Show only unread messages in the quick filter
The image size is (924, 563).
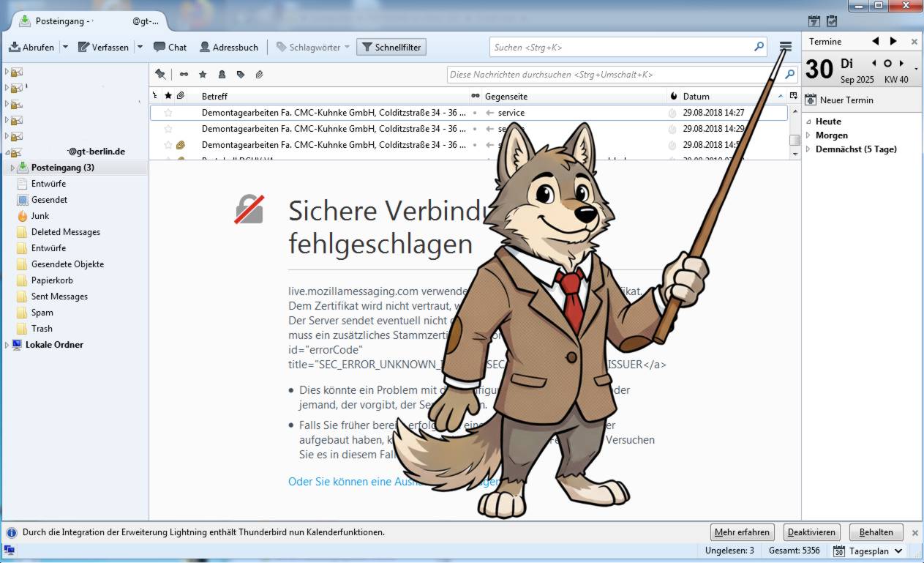pyautogui.click(x=184, y=75)
